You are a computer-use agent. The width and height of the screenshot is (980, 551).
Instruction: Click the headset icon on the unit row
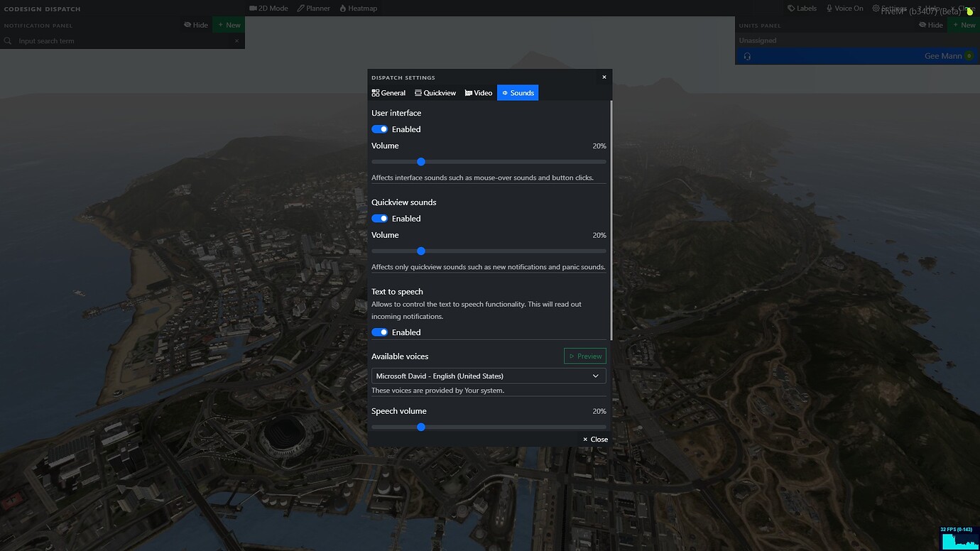point(748,55)
